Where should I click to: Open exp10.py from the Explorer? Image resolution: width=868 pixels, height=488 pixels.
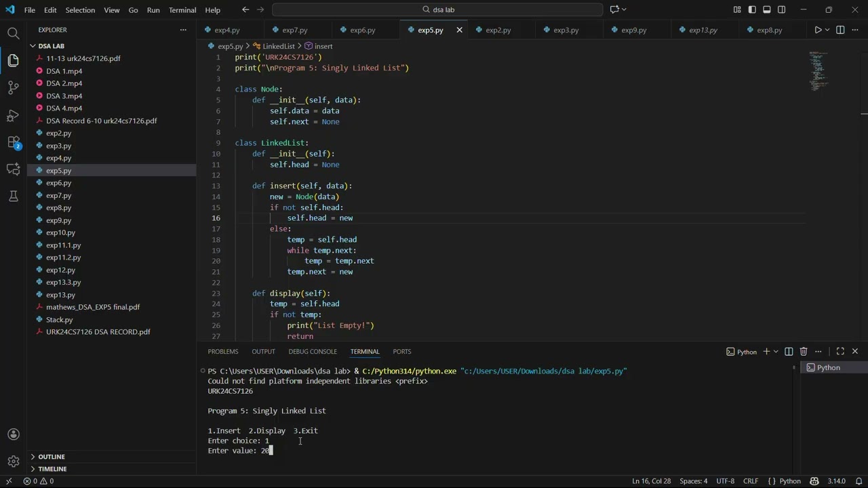(60, 232)
